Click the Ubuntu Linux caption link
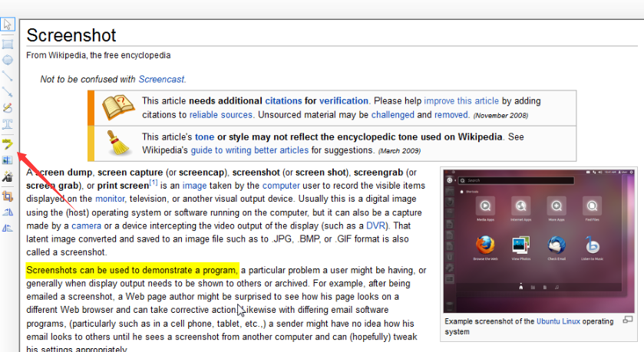 pos(558,321)
